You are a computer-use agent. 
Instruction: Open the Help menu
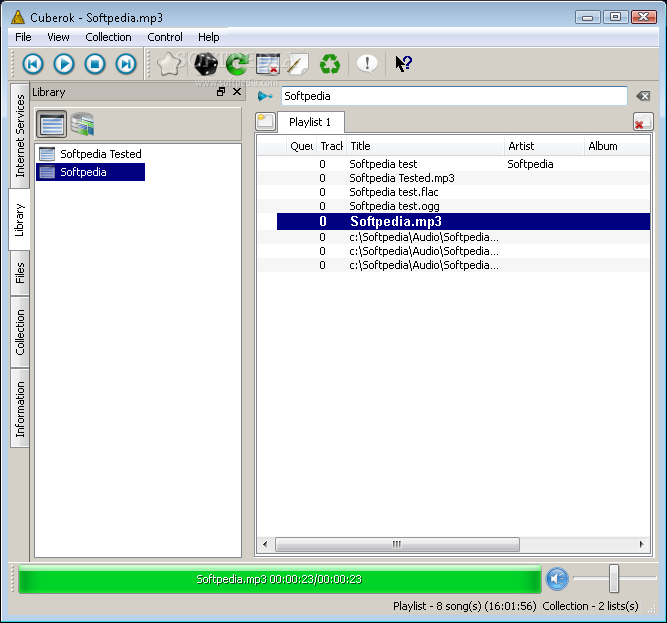[x=209, y=37]
